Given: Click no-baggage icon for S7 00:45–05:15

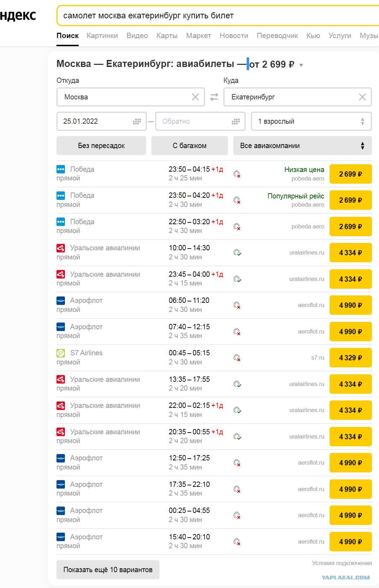Looking at the screenshot, I should (x=237, y=358).
